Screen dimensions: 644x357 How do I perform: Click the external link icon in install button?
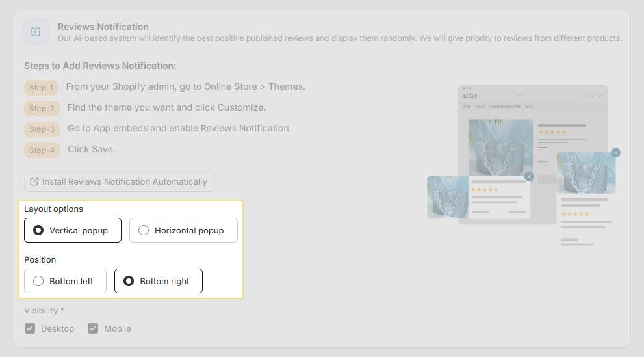coord(34,181)
